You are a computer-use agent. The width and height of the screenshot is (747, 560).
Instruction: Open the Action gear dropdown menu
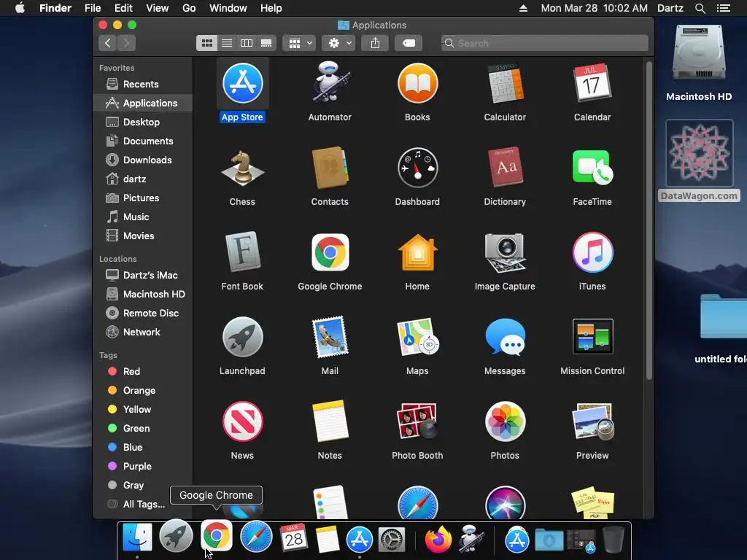point(338,43)
